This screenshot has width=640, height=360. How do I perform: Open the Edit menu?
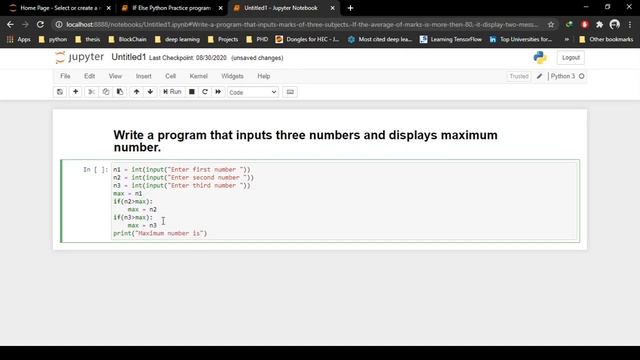89,76
